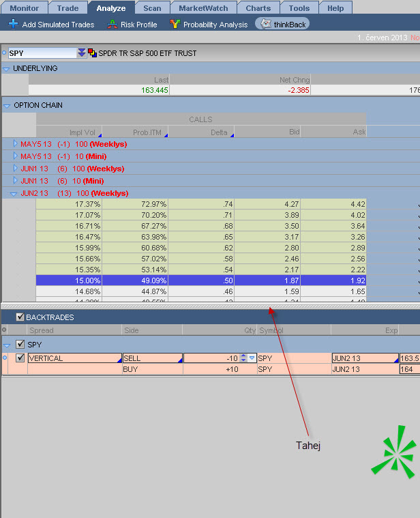Uncheck the VERTICAL trade checkbox
The image size is (420, 518).
(20, 358)
